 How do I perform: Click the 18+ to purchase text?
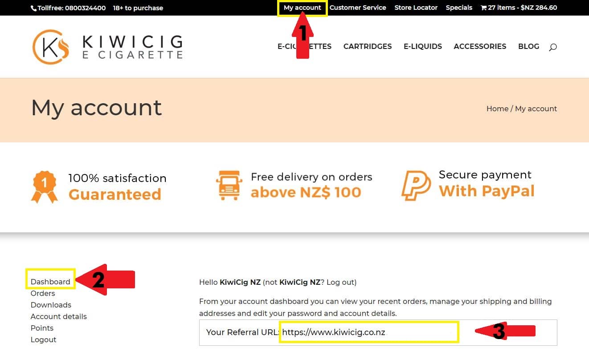point(138,8)
